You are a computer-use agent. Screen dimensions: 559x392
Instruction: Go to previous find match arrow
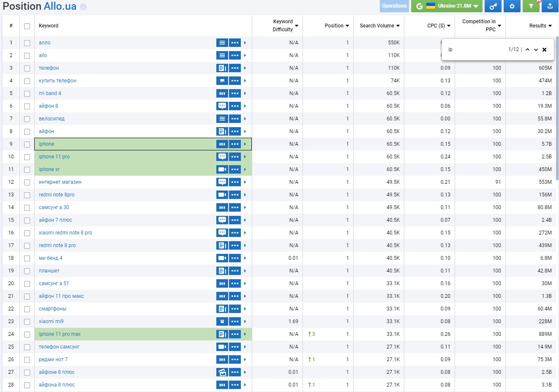(x=528, y=49)
